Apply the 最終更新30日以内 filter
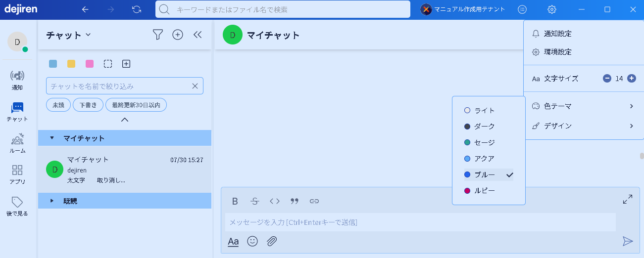 (x=136, y=105)
